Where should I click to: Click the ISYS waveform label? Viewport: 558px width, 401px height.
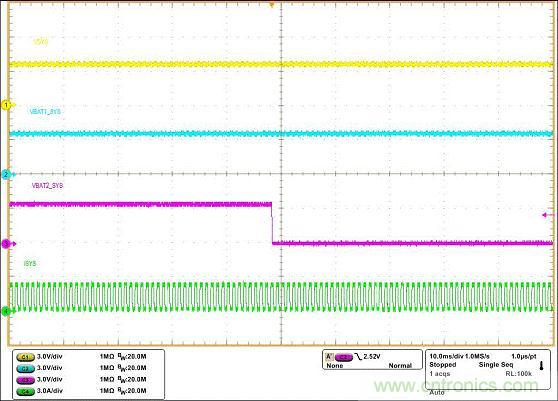(30, 264)
